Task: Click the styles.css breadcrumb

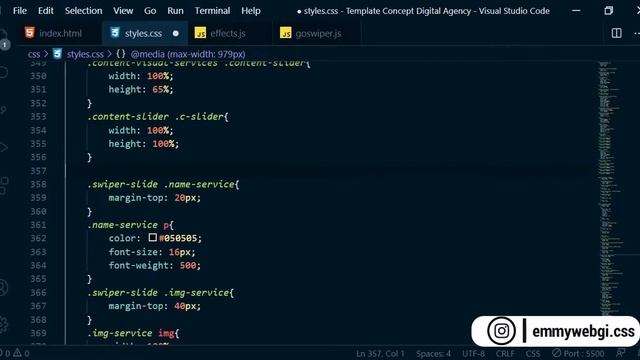Action: click(85, 54)
